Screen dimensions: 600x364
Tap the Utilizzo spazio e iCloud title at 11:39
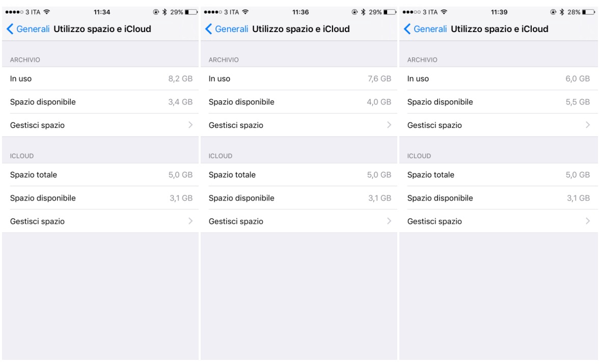pyautogui.click(x=499, y=29)
